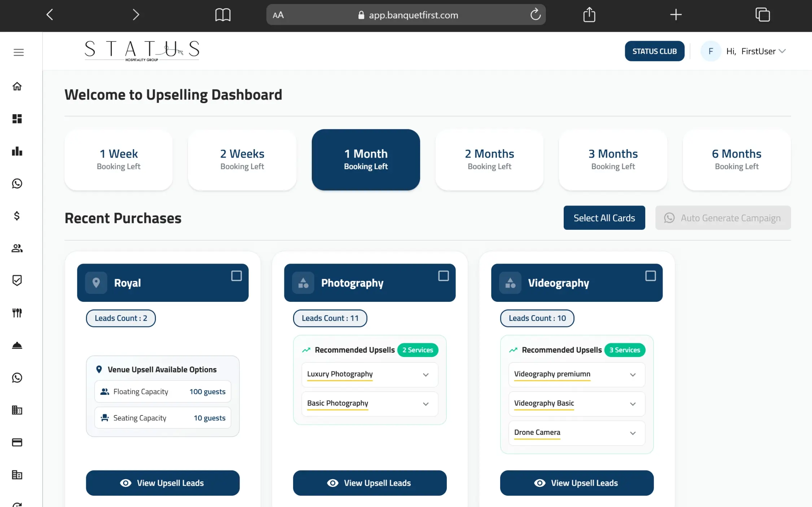
Task: Click the cloche catering icon in sidebar
Action: click(x=17, y=345)
